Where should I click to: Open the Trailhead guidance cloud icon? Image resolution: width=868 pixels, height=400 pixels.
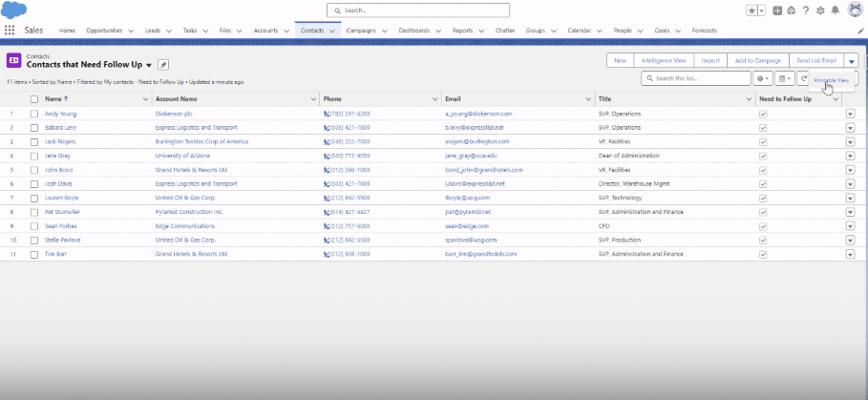[x=792, y=11]
